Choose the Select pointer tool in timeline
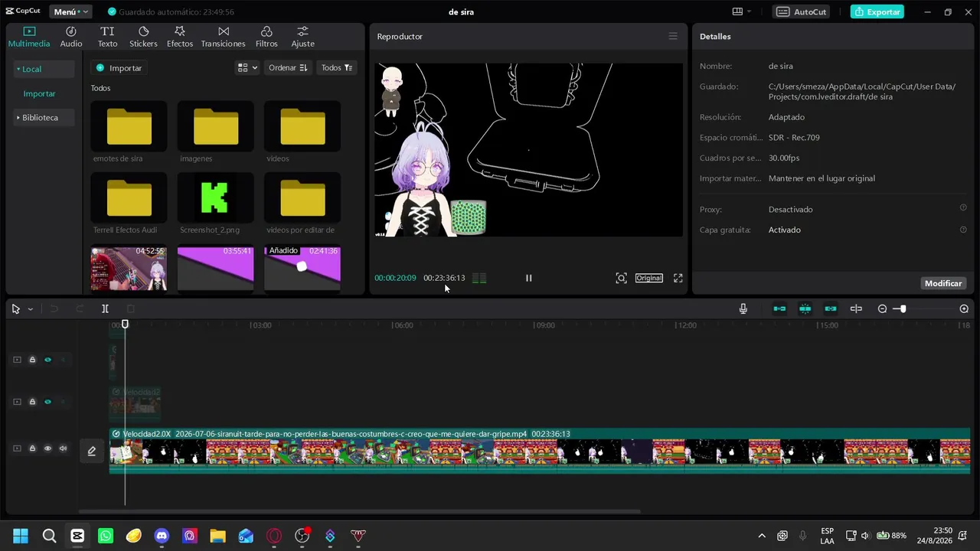 pos(15,308)
